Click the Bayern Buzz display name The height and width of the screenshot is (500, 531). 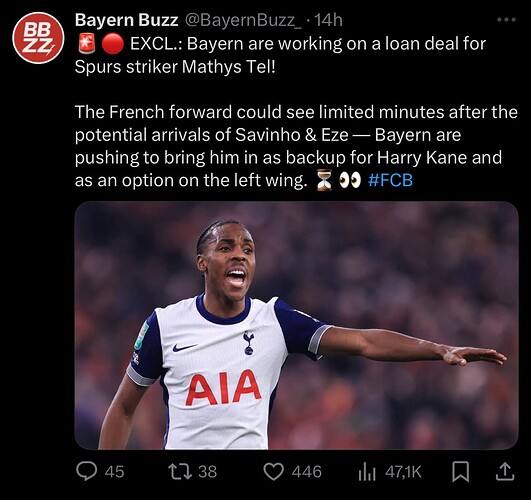126,20
